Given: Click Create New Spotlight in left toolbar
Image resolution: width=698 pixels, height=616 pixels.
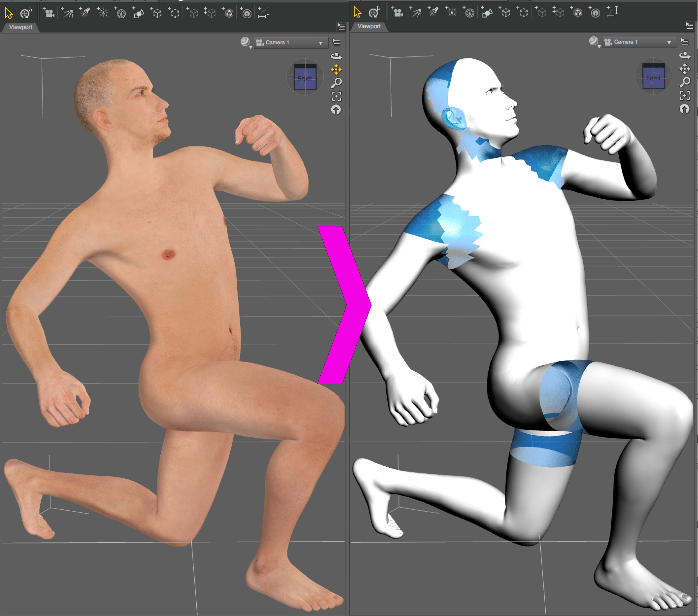Looking at the screenshot, I should (x=85, y=13).
